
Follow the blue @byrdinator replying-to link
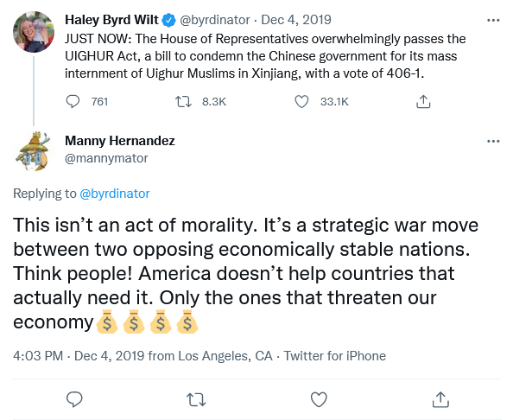click(x=115, y=194)
